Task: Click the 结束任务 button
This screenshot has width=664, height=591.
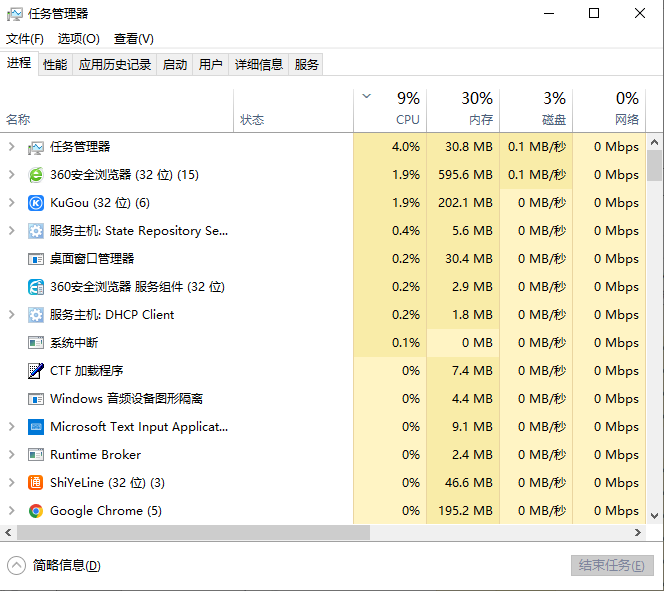Action: point(612,565)
